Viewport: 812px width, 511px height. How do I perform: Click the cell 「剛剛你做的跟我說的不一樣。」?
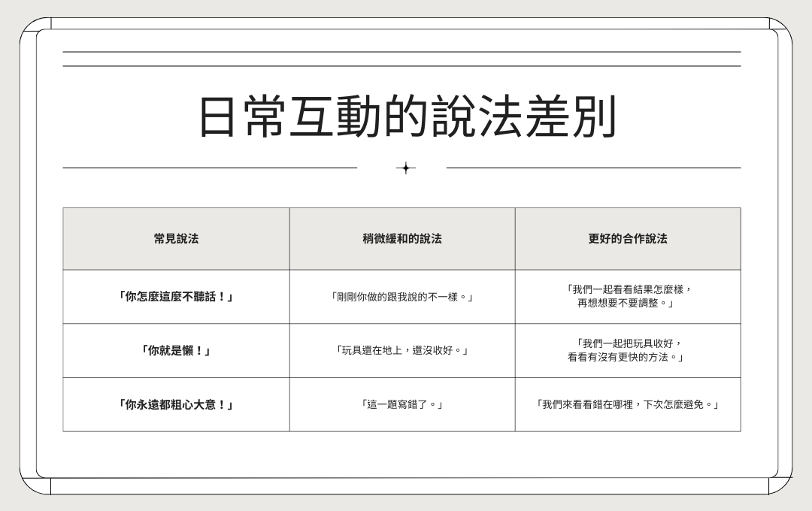402,297
